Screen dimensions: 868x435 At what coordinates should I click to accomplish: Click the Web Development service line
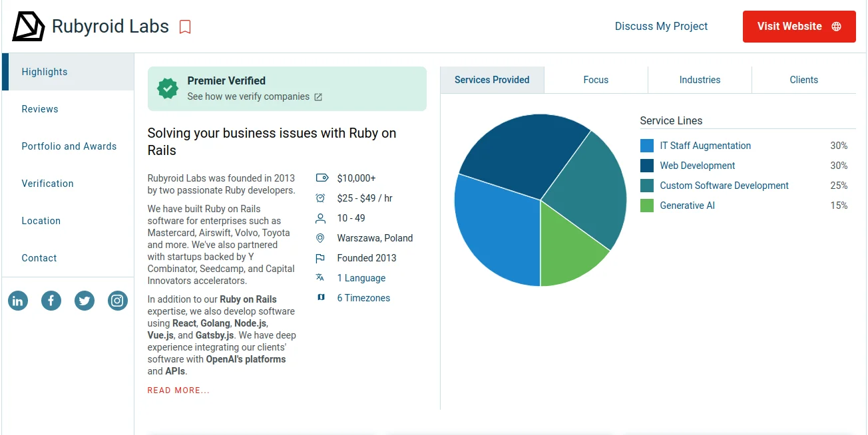698,166
